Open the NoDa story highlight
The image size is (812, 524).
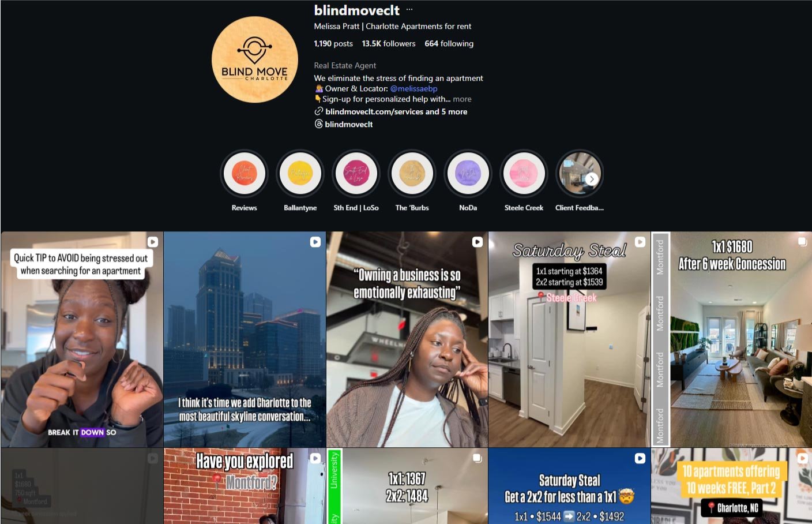468,173
